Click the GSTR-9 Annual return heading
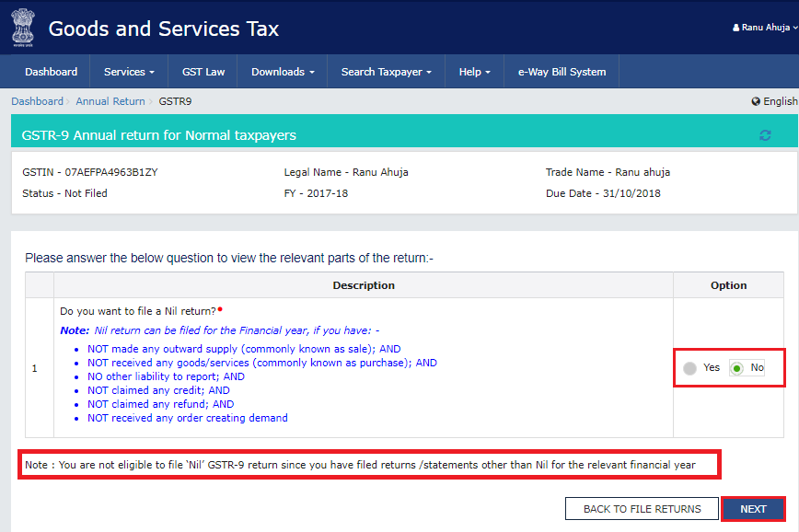The height and width of the screenshot is (532, 799). (x=159, y=135)
